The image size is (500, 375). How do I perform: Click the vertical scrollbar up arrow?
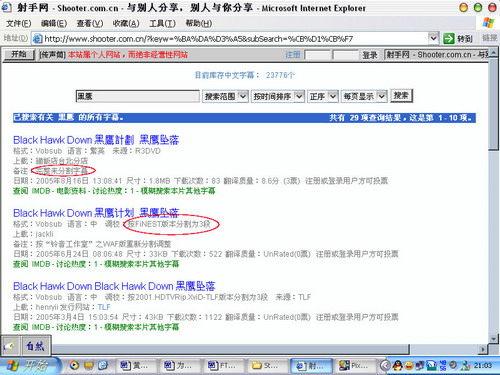tap(493, 53)
